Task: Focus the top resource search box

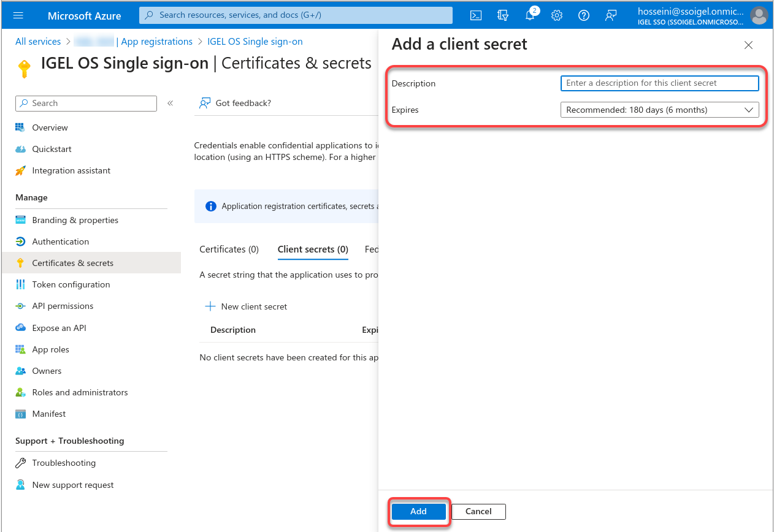Action: coord(296,15)
